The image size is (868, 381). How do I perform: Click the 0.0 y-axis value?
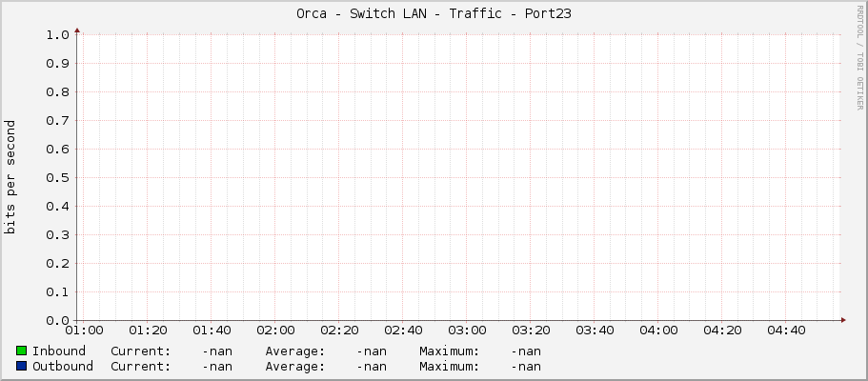click(57, 321)
